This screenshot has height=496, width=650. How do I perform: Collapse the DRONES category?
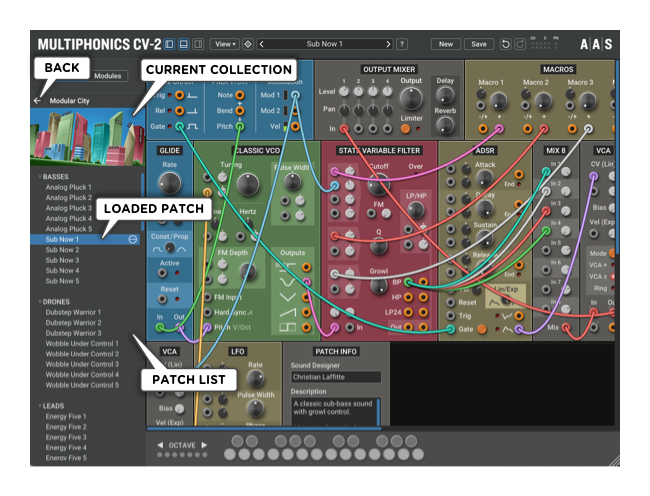tap(40, 302)
